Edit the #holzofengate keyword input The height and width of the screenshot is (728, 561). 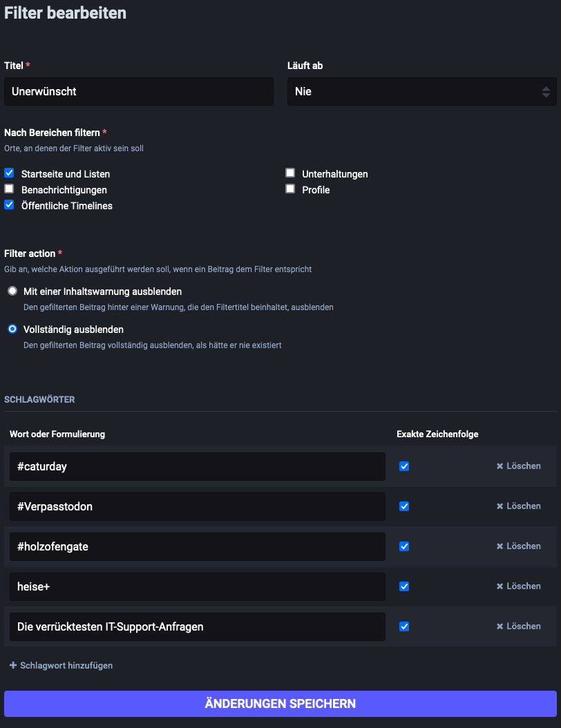click(x=197, y=546)
